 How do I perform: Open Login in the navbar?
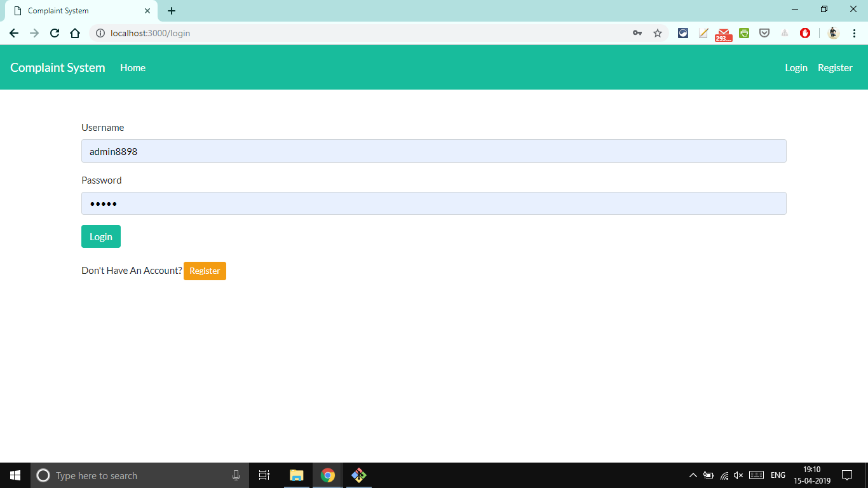796,68
